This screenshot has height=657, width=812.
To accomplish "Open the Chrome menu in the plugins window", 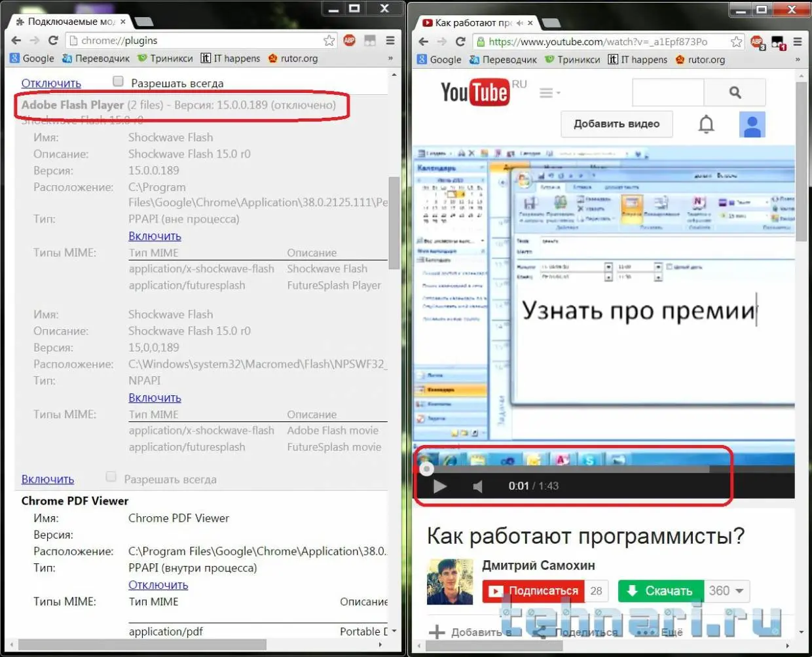I will (x=390, y=41).
